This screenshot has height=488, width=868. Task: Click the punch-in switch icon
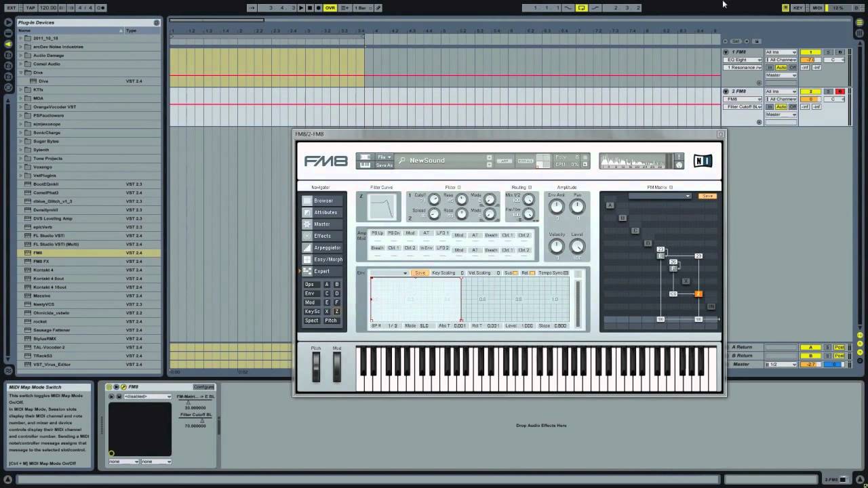tap(568, 7)
